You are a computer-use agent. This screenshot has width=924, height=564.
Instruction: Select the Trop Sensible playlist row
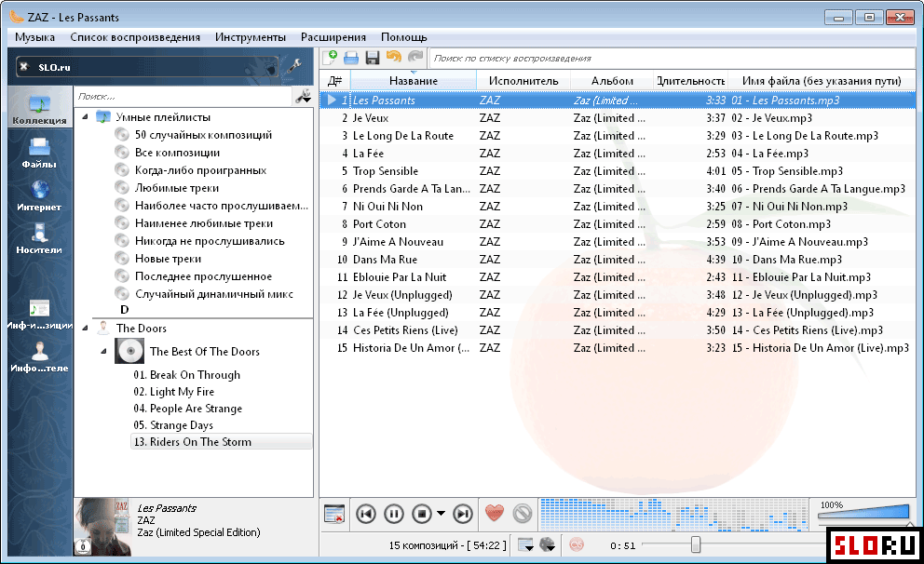click(618, 170)
